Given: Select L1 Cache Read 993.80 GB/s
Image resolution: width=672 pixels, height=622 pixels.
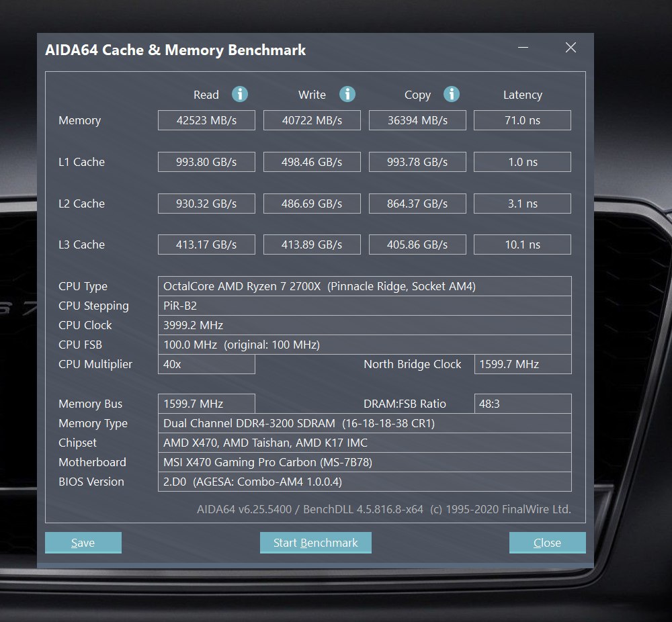Looking at the screenshot, I should [206, 162].
